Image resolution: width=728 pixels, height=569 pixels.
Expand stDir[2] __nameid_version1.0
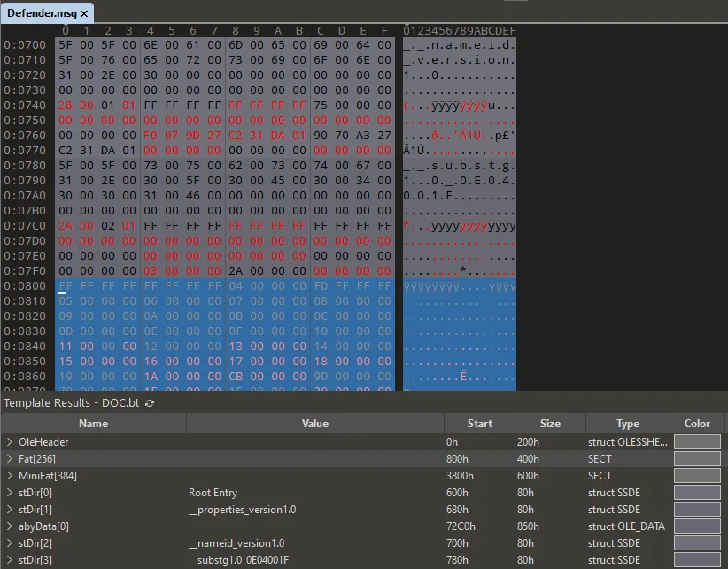(9, 543)
